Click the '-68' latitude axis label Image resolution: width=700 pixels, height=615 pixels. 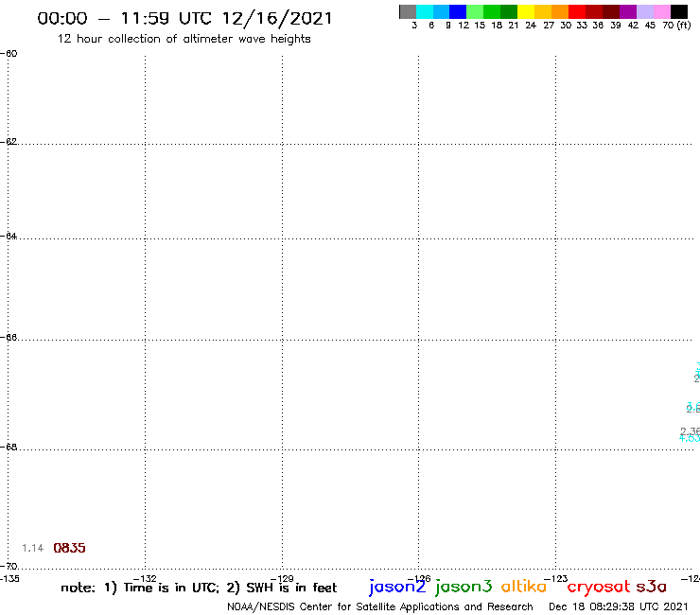[x=9, y=448]
